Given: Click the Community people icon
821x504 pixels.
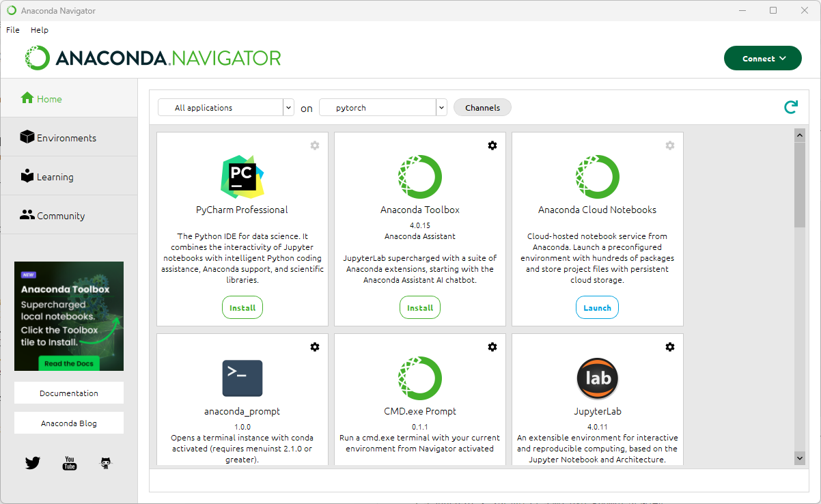Looking at the screenshot, I should click(27, 214).
